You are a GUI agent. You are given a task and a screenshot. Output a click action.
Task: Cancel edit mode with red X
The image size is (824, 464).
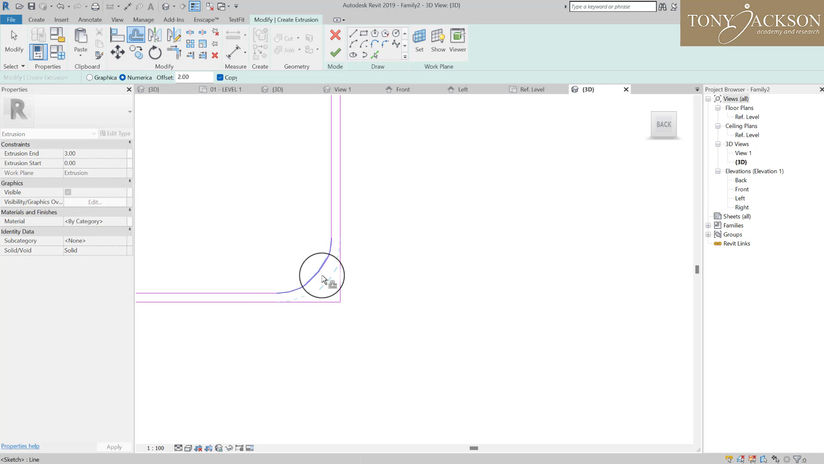coord(335,35)
